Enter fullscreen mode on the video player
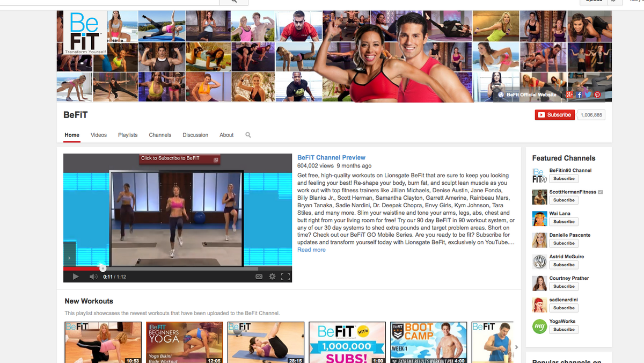The height and width of the screenshot is (363, 644). [x=286, y=277]
